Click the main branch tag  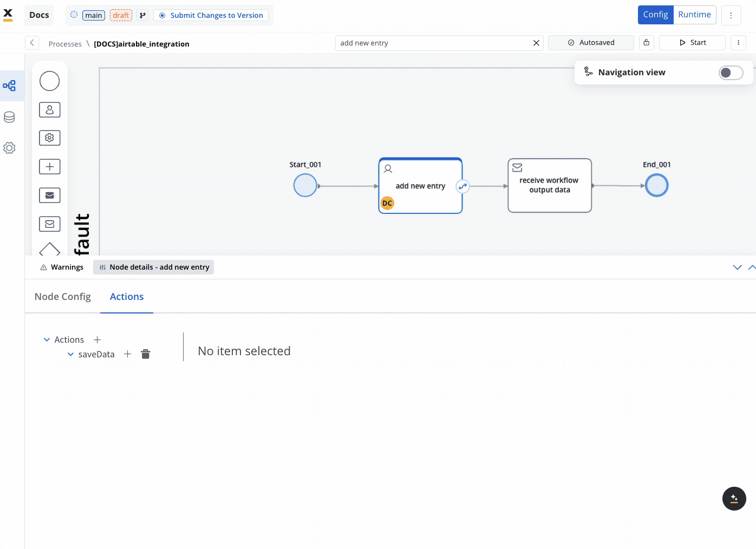[94, 15]
